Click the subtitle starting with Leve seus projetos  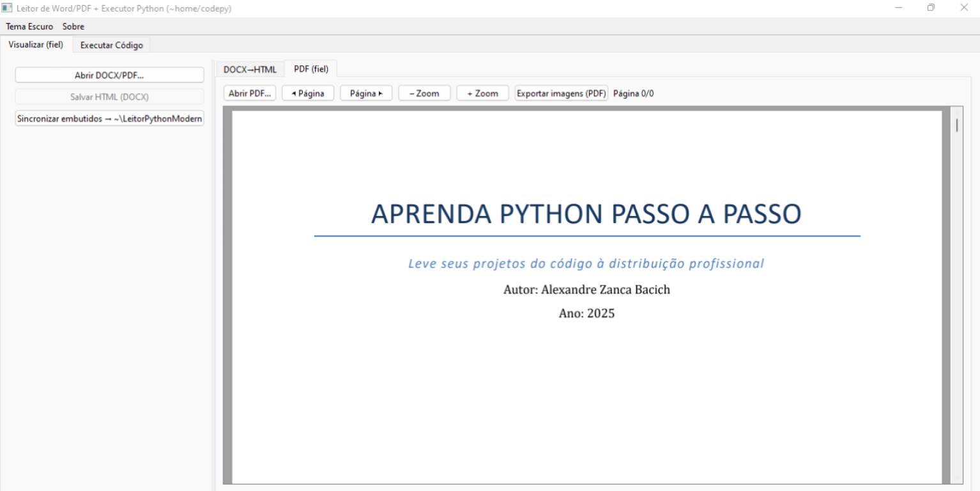(586, 263)
